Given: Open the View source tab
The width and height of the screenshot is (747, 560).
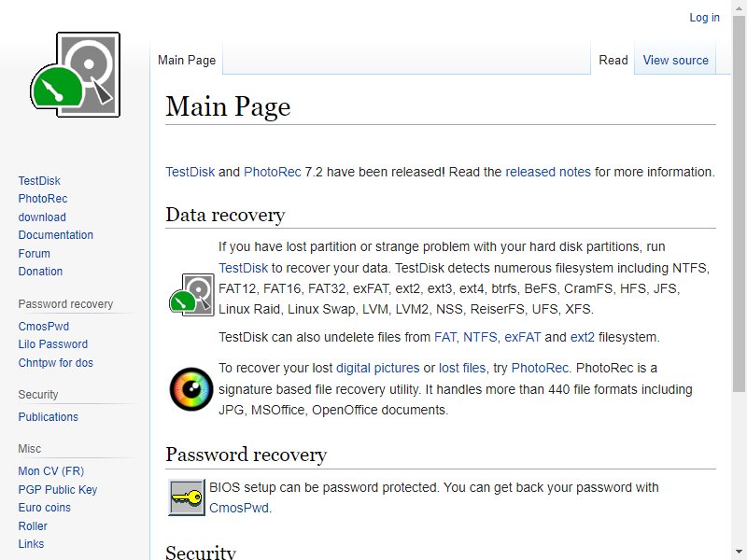Looking at the screenshot, I should (x=675, y=61).
